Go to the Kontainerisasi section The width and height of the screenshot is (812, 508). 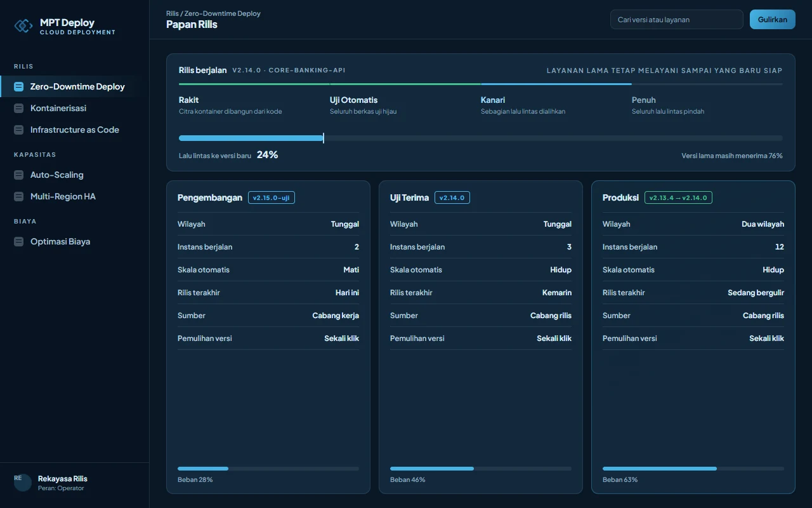click(x=75, y=109)
